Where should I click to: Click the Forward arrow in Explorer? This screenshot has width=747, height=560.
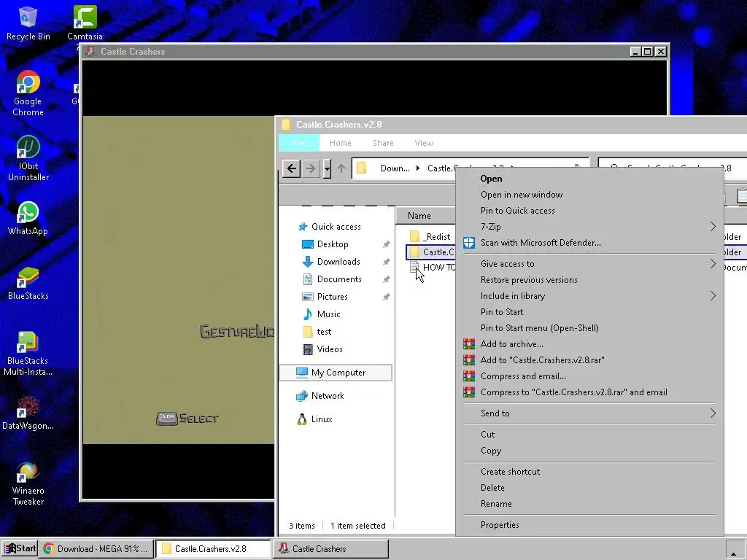point(311,168)
